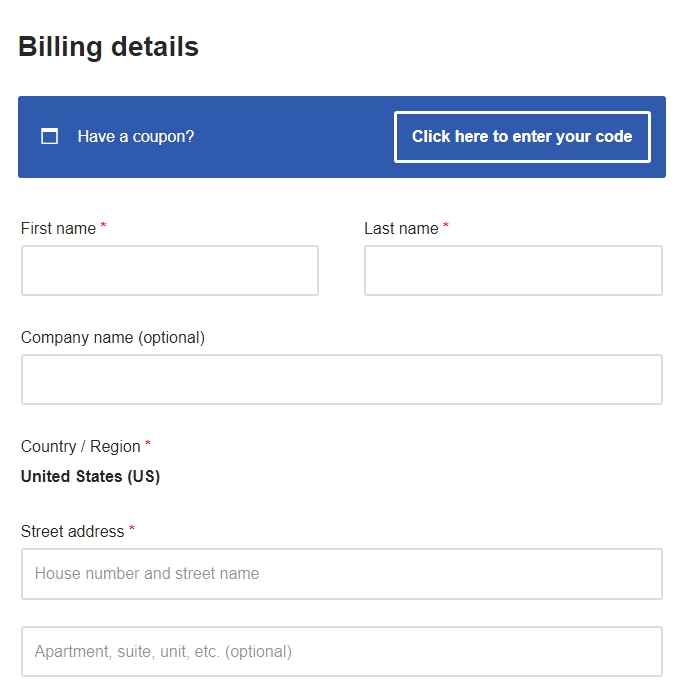Viewport: 697px width, 690px height.
Task: Focus the First name input field
Action: tap(170, 270)
